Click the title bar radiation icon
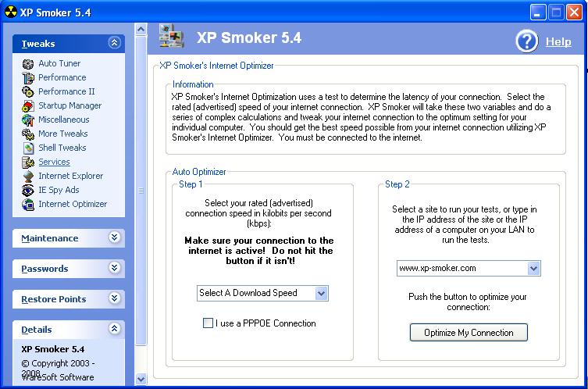Viewport: 588px width, 389px height. click(10, 12)
